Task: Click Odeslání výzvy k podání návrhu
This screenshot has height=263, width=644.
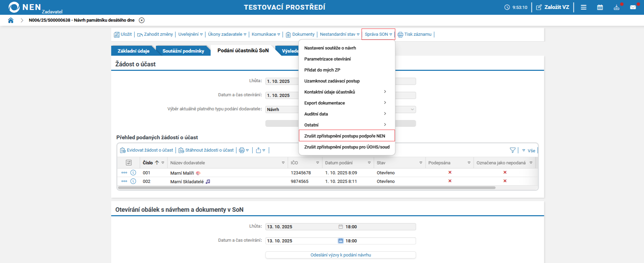Action: [341, 255]
